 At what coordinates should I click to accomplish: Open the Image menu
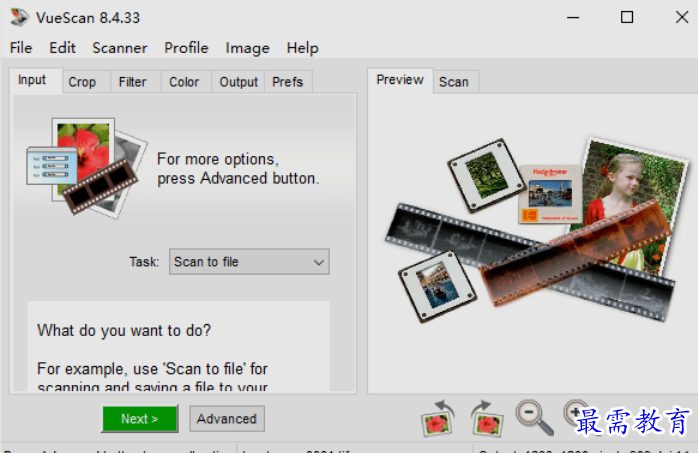pos(248,48)
